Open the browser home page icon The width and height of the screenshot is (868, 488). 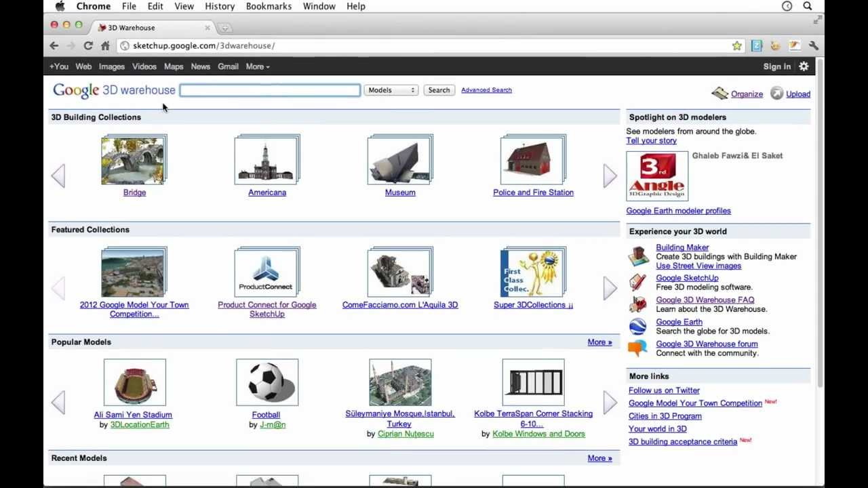point(105,45)
